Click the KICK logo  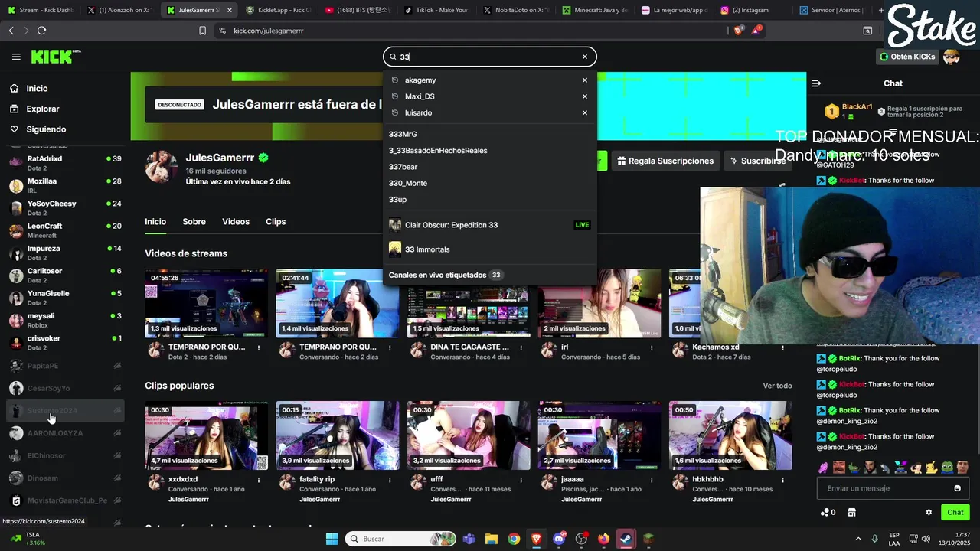pyautogui.click(x=55, y=57)
